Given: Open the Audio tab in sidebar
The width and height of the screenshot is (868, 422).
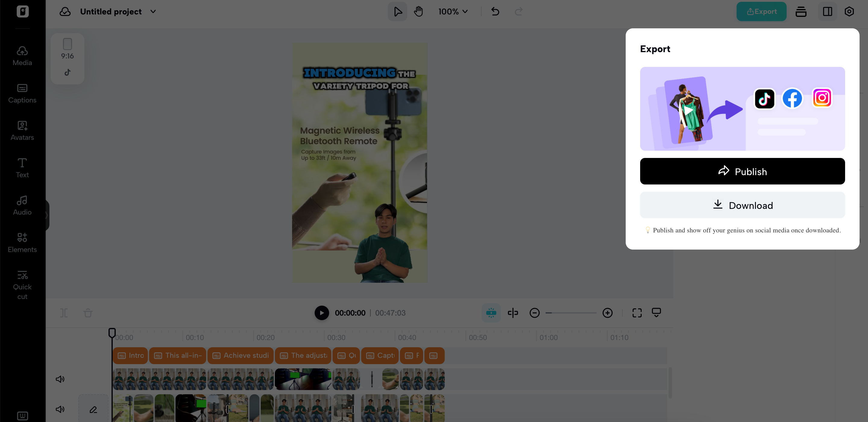Looking at the screenshot, I should [22, 205].
